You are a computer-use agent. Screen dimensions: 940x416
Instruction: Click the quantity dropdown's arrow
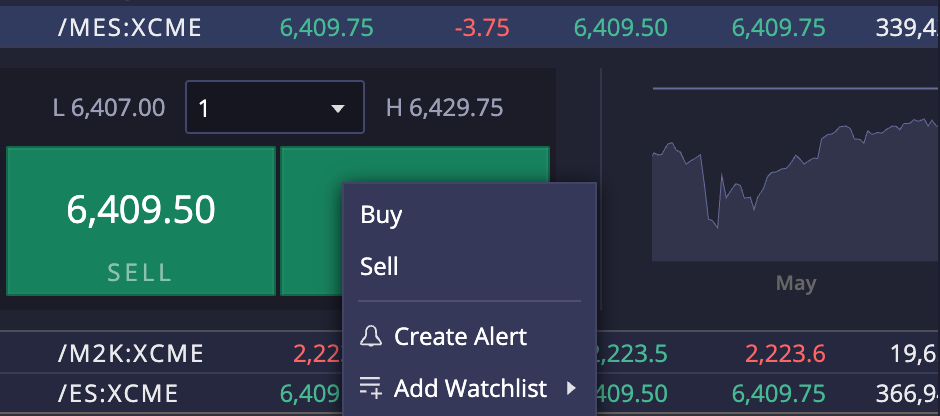(338, 108)
